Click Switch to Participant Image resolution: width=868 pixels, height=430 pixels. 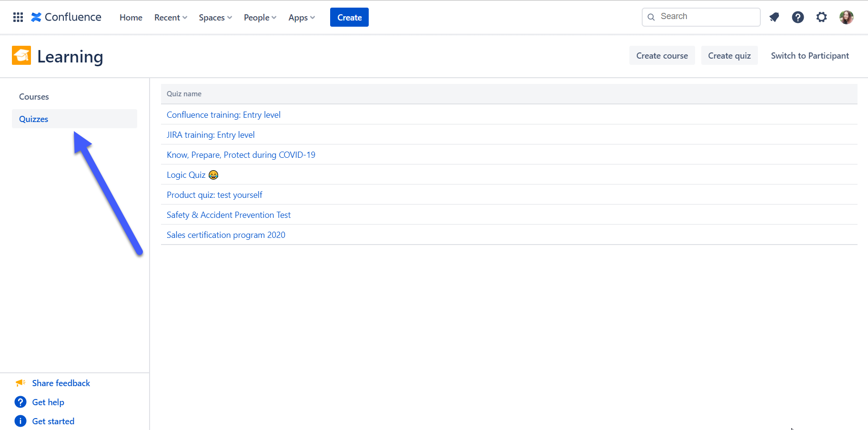[810, 55]
